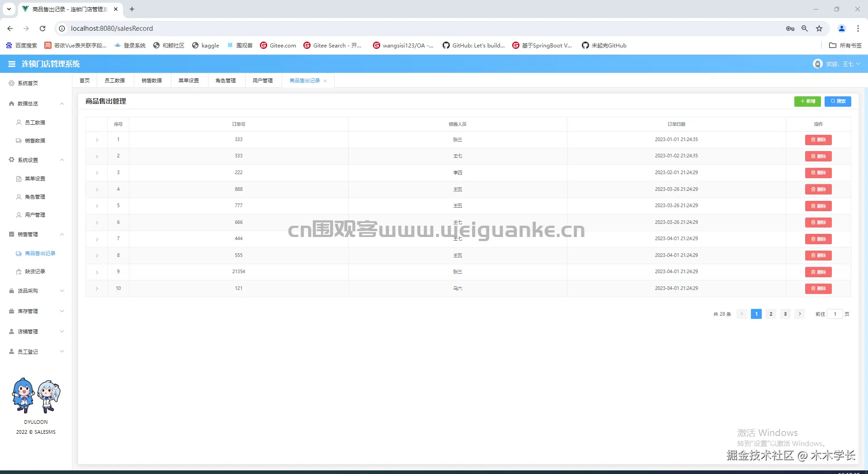Open the 百度搜索 bookmark
This screenshot has width=868, height=474.
pos(22,45)
